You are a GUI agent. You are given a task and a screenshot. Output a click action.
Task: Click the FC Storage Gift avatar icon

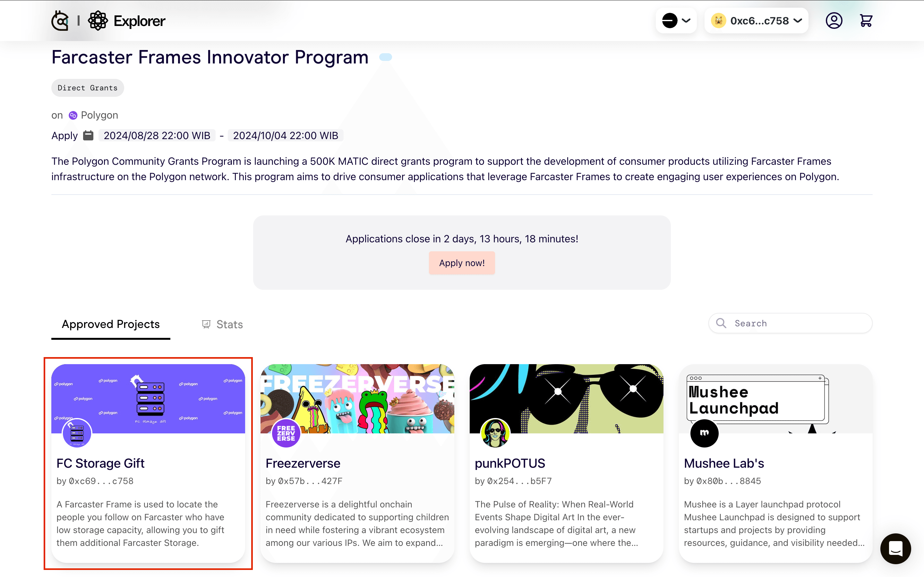coord(77,433)
